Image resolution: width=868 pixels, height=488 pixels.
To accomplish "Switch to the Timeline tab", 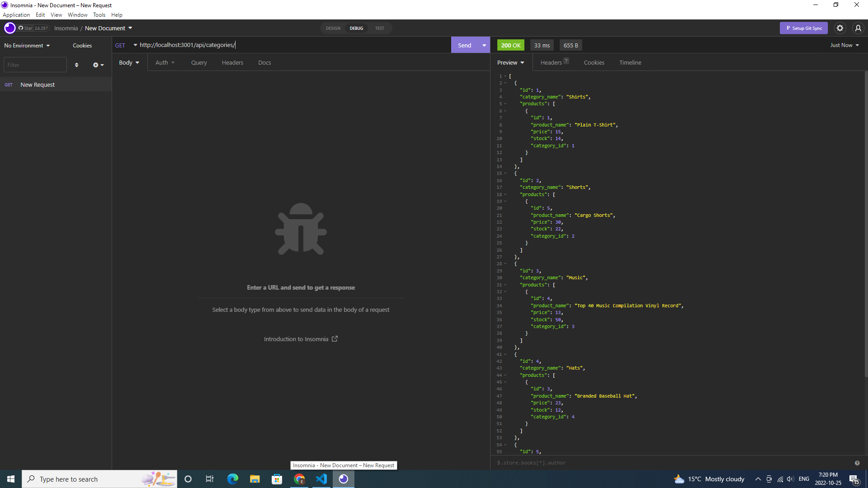I will tap(630, 62).
